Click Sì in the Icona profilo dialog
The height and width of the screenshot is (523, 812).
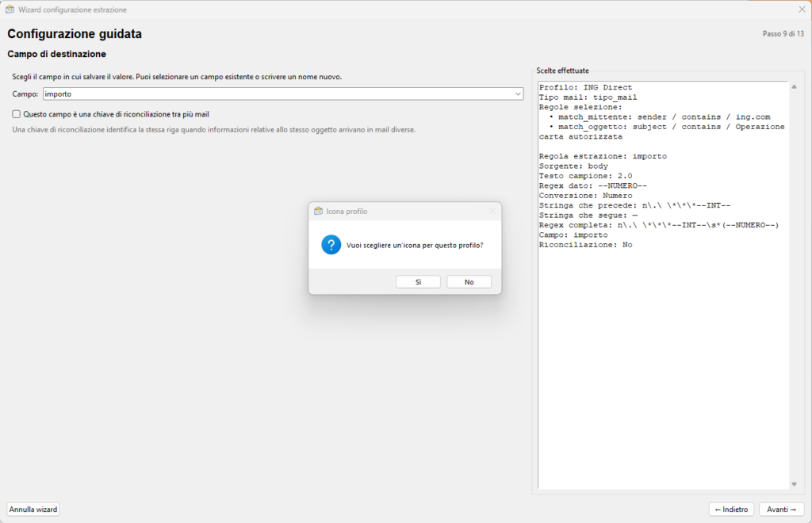[x=418, y=282]
